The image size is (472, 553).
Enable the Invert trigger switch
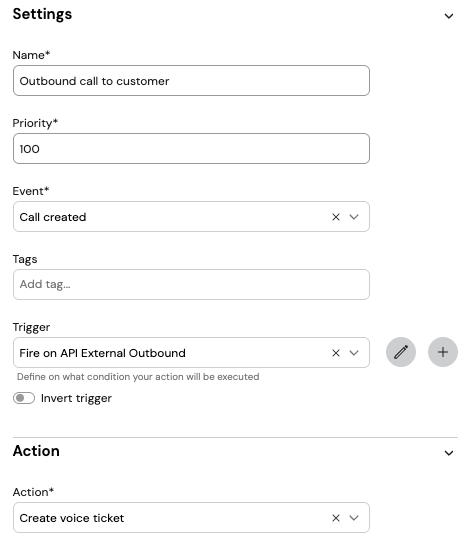pos(24,398)
